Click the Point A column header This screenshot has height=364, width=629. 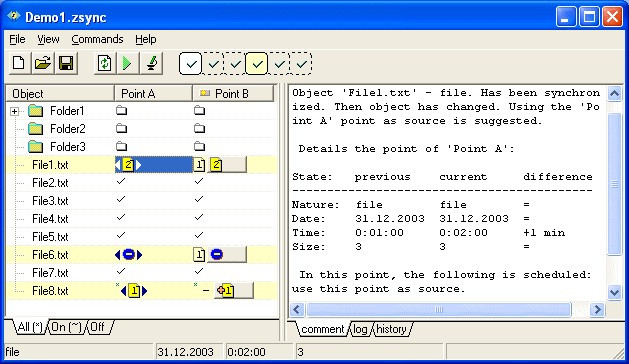[x=154, y=94]
